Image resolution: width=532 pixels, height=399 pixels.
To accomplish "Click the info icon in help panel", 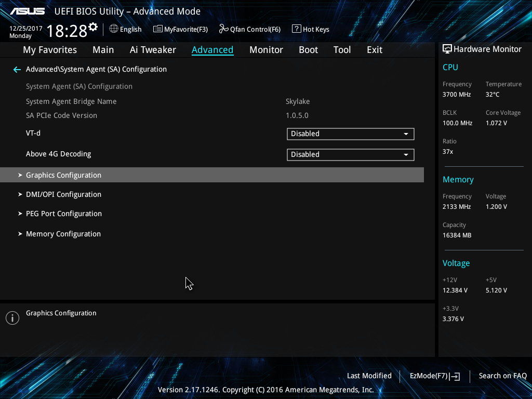I will point(12,318).
